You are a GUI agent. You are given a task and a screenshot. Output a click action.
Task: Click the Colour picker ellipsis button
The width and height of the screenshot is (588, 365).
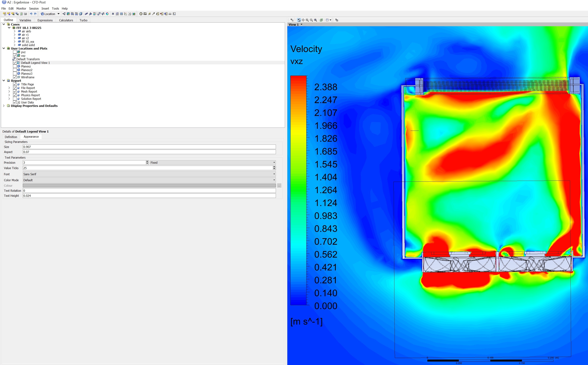[x=279, y=186]
